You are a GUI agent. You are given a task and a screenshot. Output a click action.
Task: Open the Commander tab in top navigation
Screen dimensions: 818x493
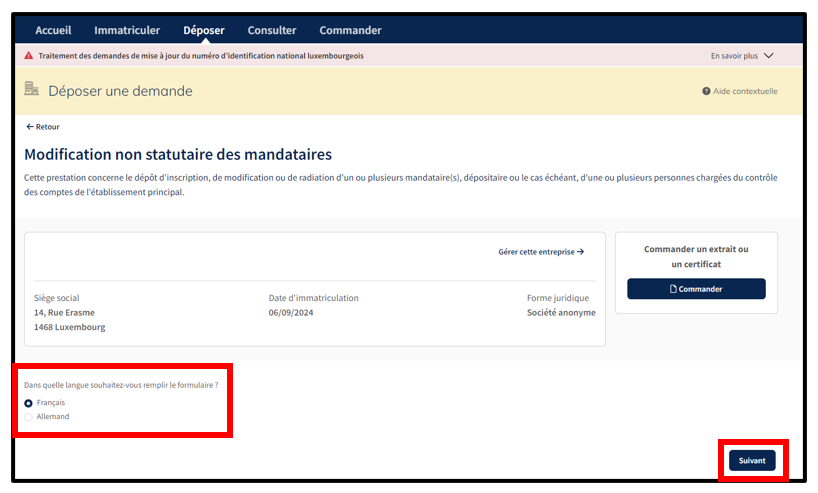[350, 30]
